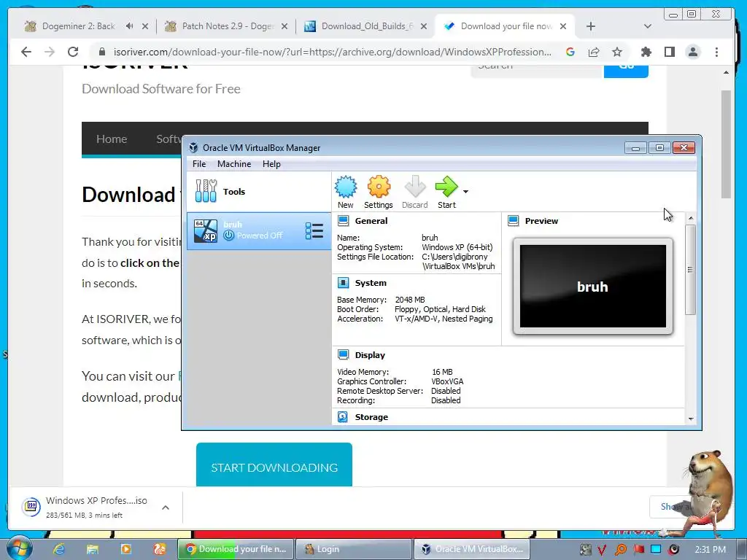Go back in Chrome
The image size is (747, 560).
coord(26,52)
